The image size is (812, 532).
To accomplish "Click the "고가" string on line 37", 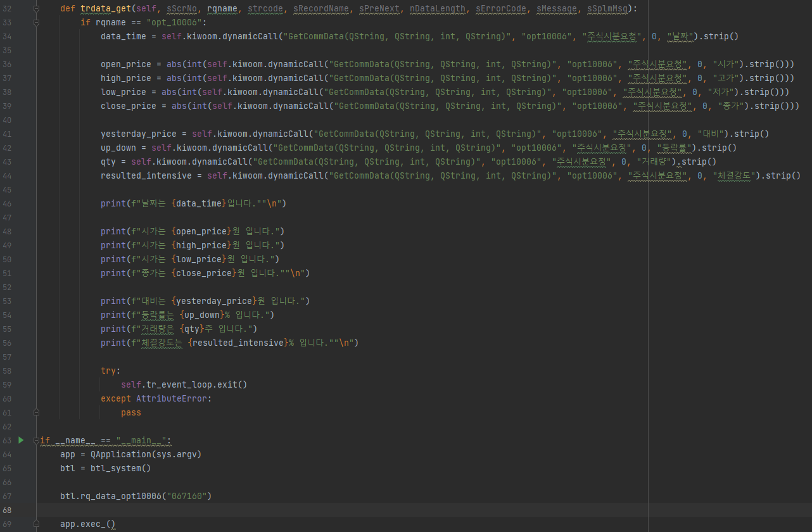I will pyautogui.click(x=727, y=78).
